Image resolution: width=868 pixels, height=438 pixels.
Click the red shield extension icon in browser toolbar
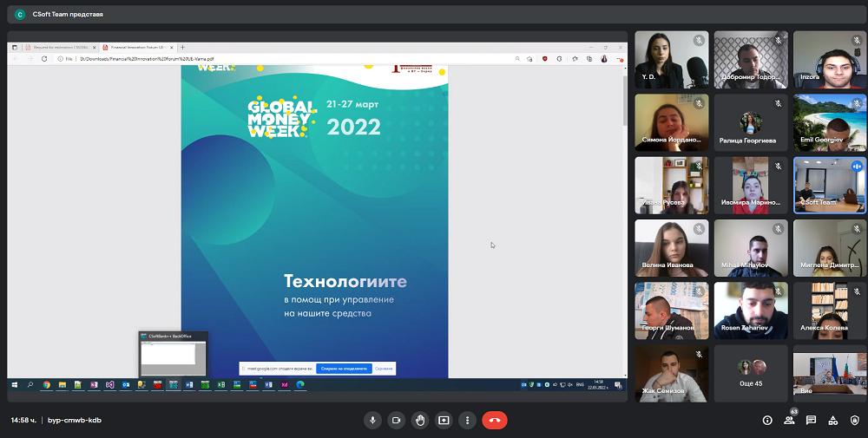pyautogui.click(x=545, y=59)
